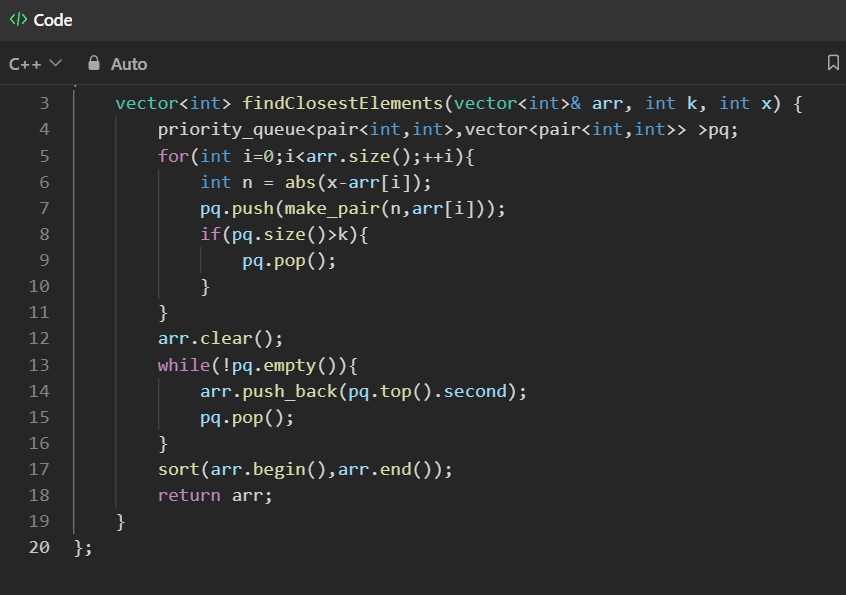
Task: Click the 'return' keyword on line 18
Action: [189, 495]
